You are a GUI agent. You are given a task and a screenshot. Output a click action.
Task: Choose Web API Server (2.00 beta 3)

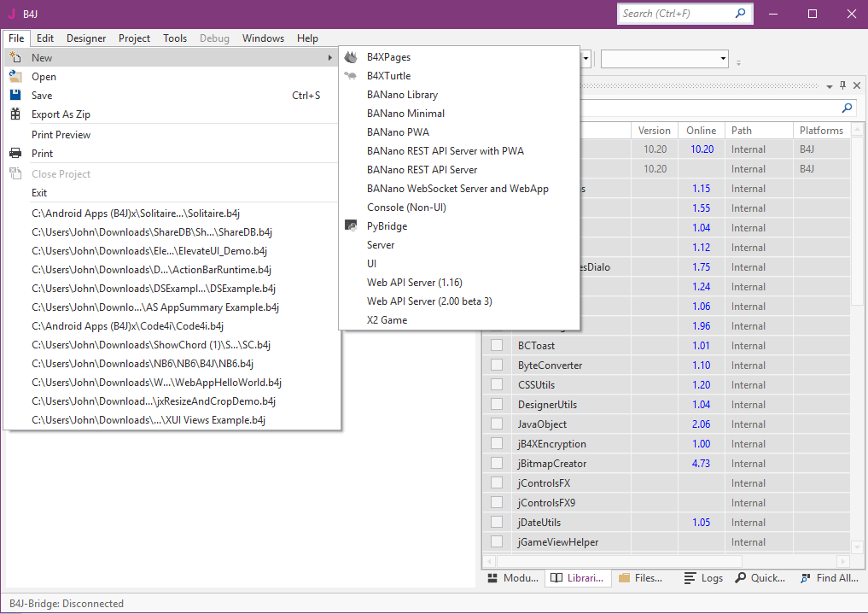point(459,301)
